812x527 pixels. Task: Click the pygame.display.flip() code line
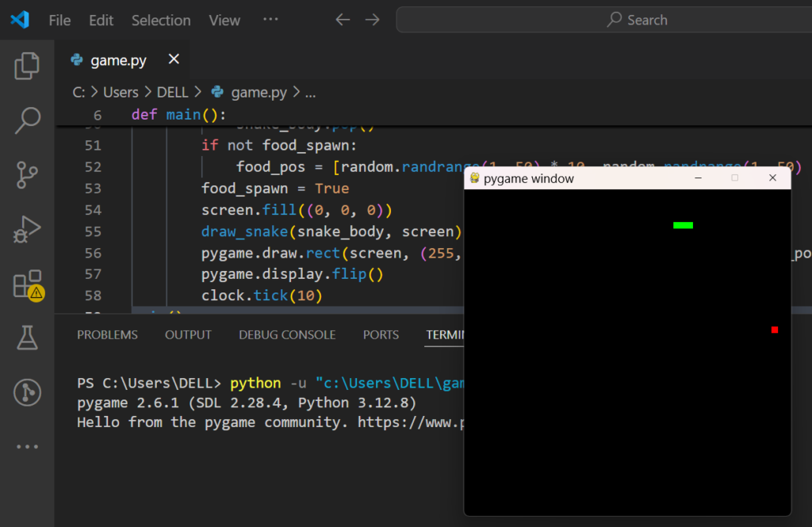(x=292, y=274)
